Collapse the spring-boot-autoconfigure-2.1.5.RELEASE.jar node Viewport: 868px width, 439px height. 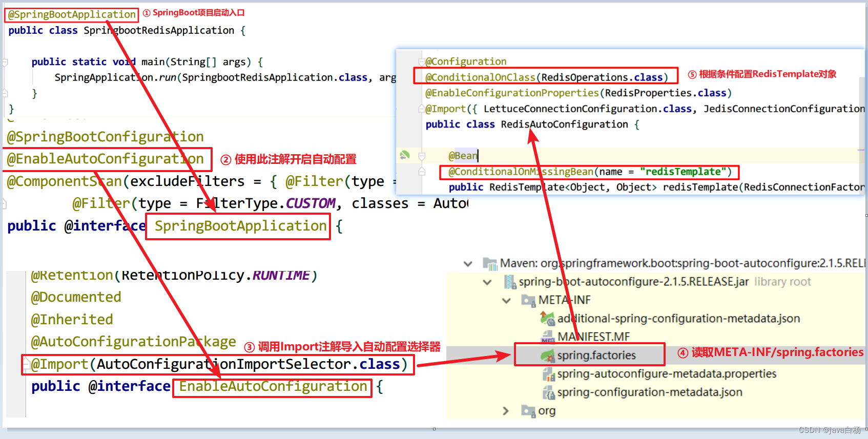[x=487, y=282]
